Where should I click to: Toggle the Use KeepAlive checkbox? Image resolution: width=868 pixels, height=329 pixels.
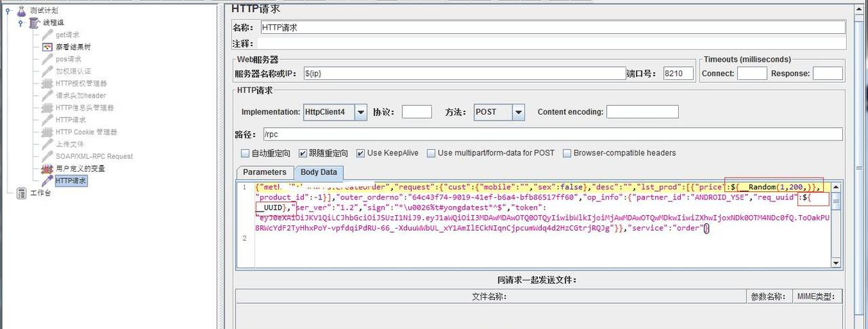pos(361,153)
